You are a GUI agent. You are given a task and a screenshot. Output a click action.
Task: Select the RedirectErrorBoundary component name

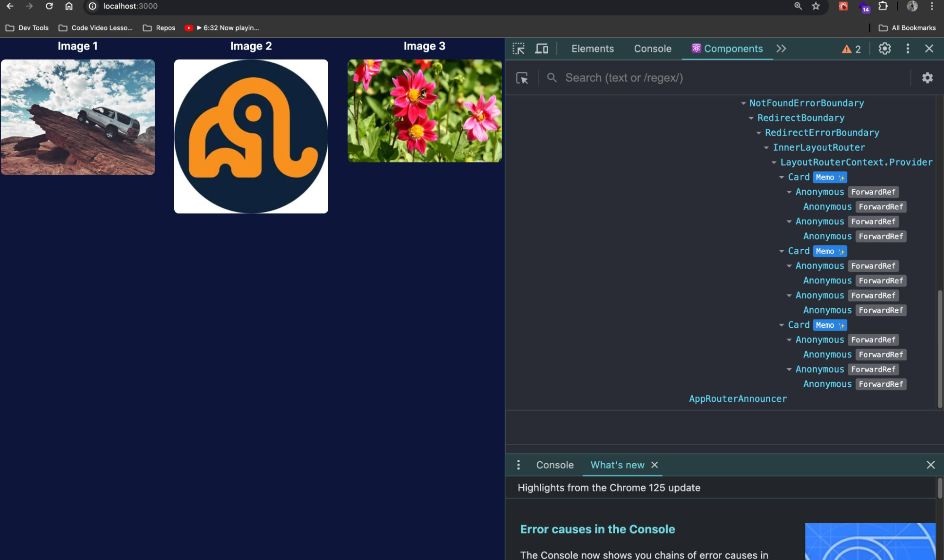(x=822, y=133)
